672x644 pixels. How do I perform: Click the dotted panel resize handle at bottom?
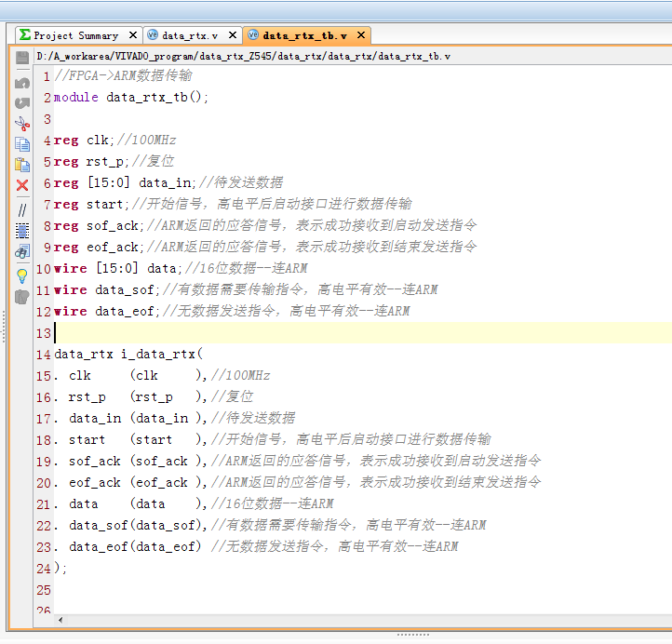413,635
